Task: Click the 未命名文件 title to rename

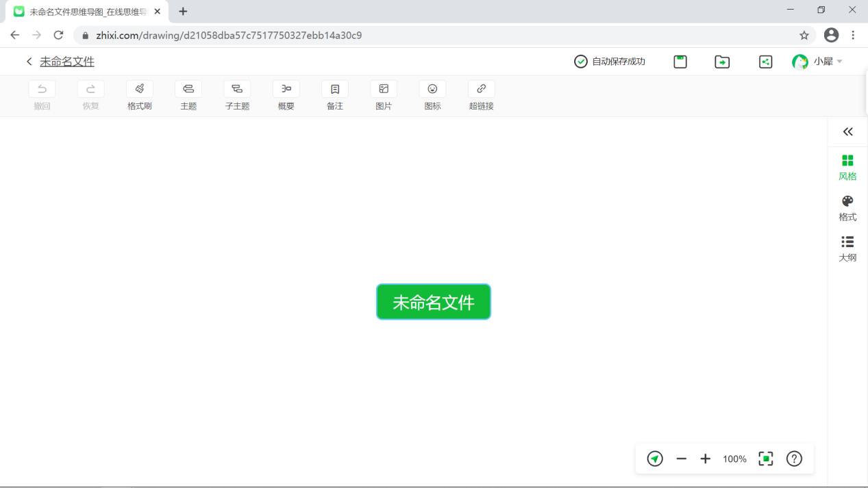Action: pyautogui.click(x=67, y=61)
